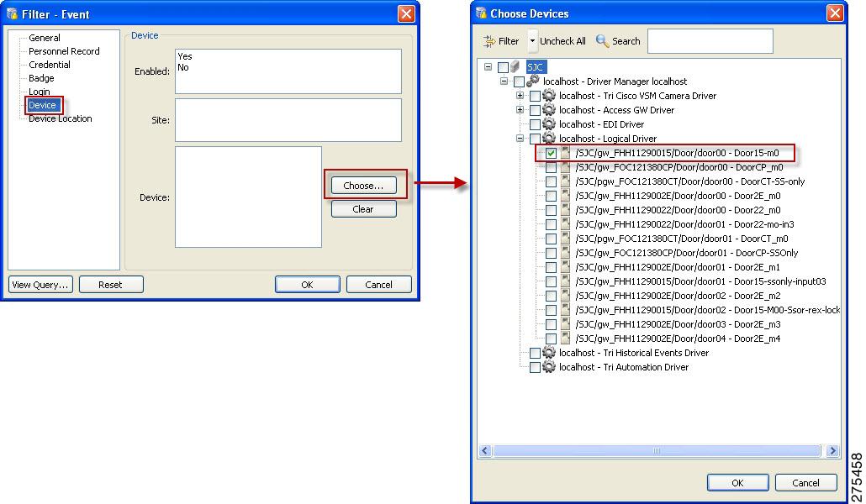This screenshot has height=504, width=866.
Task: Select Yes in the Enabled list
Action: pos(185,56)
